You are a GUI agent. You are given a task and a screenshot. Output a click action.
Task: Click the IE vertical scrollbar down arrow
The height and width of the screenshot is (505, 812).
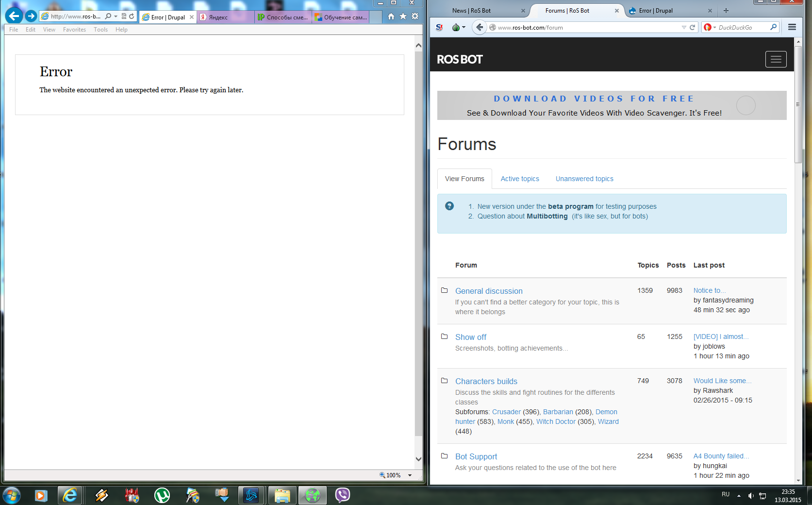pos(418,459)
